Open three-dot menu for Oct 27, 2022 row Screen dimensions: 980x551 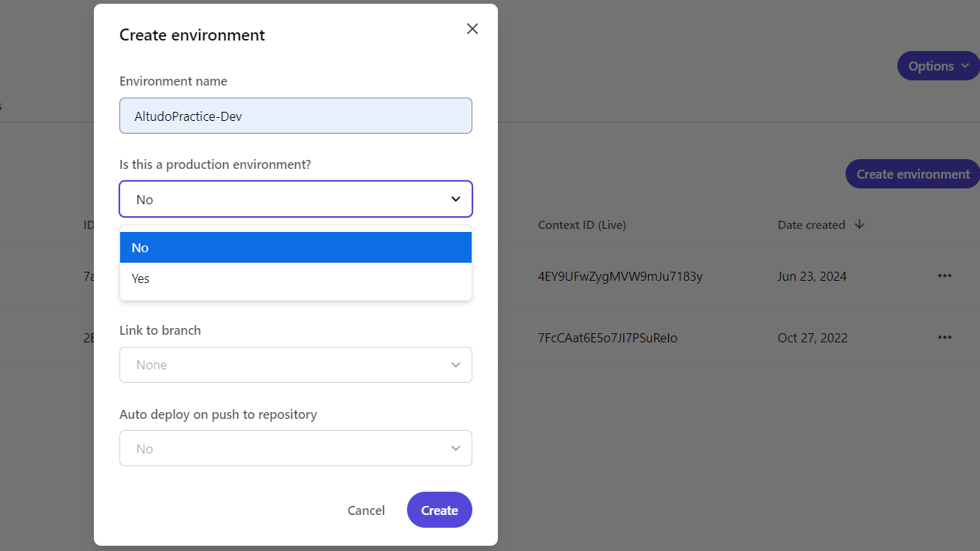(945, 338)
